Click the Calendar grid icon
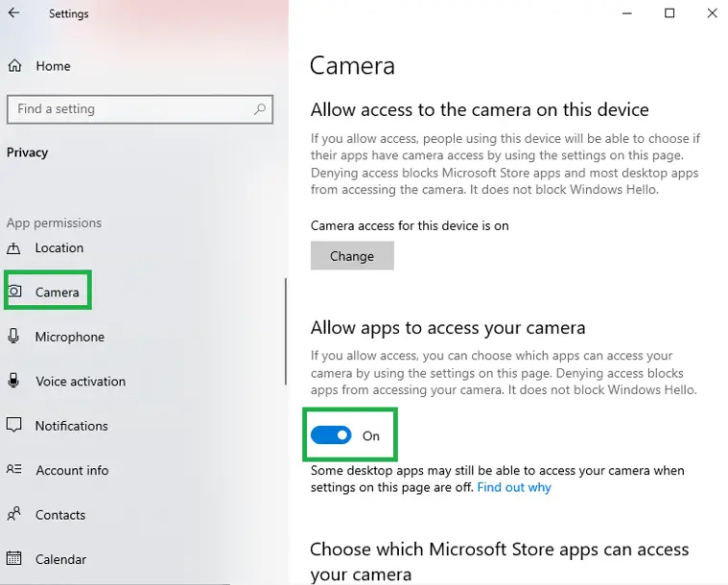The image size is (728, 585). 14,557
